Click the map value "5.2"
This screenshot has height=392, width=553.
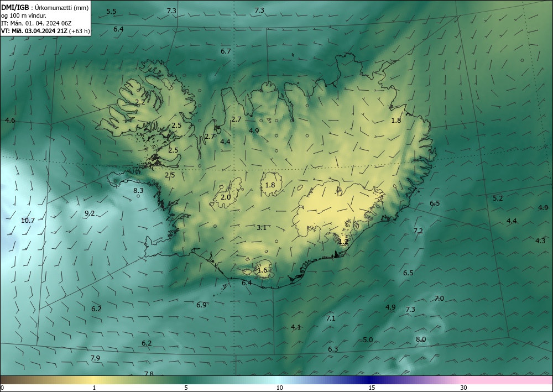click(498, 198)
